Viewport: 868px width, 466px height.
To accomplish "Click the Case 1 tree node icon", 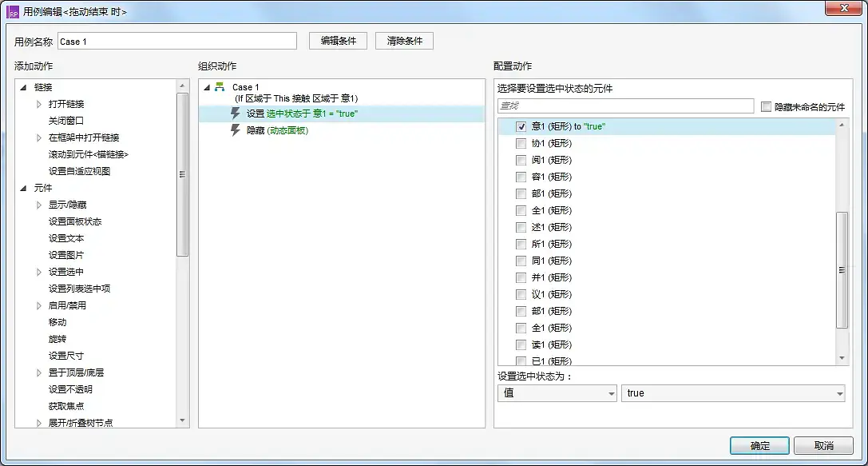I will (x=220, y=87).
